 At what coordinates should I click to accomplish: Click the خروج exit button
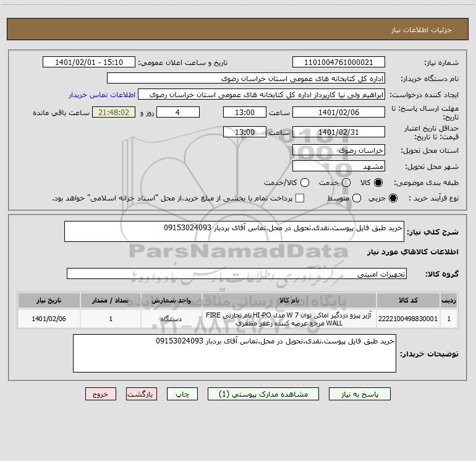(101, 394)
